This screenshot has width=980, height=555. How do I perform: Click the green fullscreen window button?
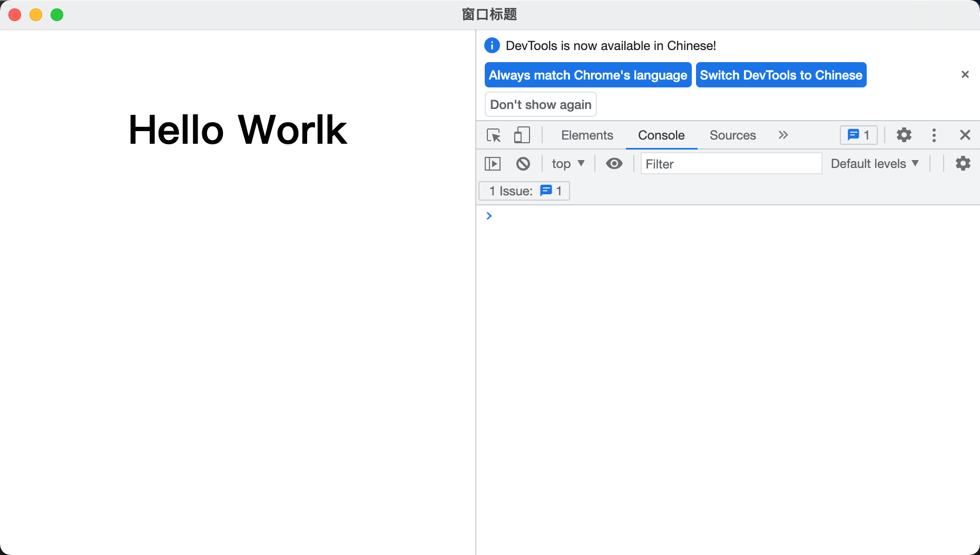coord(57,15)
